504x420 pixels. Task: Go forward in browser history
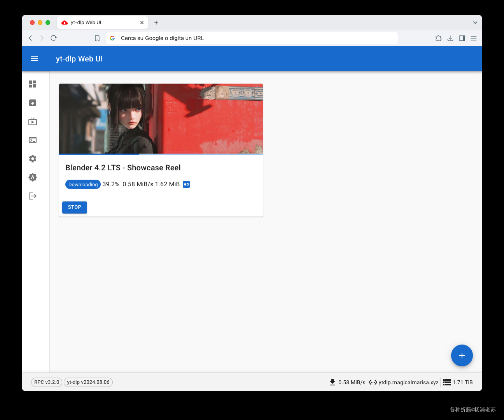click(x=42, y=38)
